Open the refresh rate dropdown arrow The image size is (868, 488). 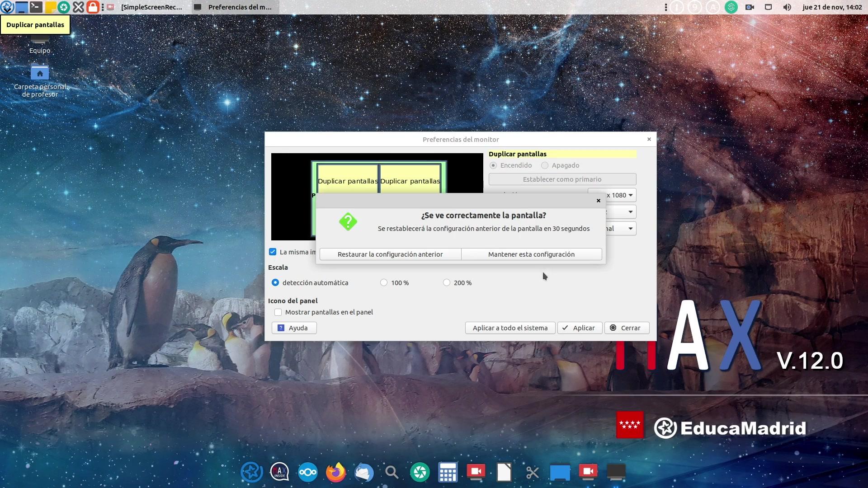(x=630, y=212)
